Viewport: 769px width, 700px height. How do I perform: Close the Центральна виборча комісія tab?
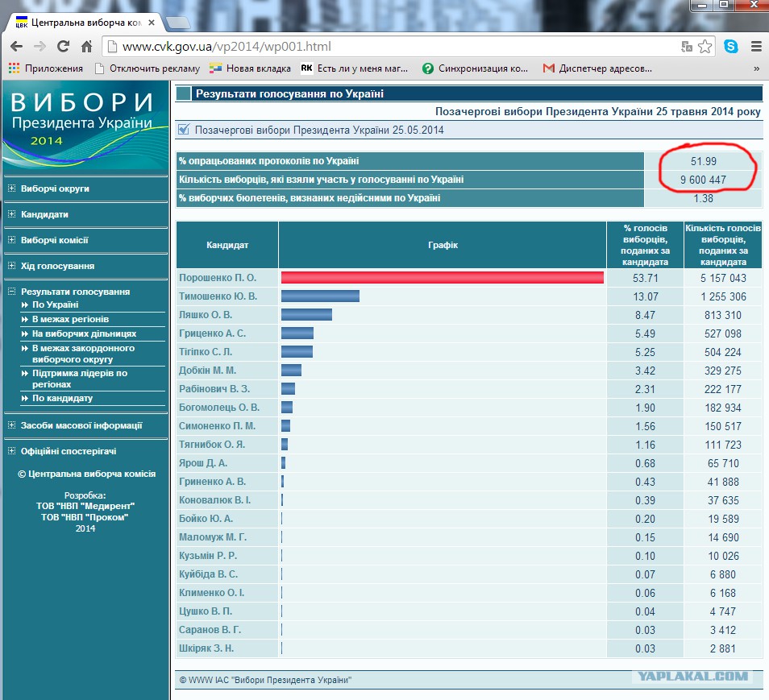tap(152, 23)
